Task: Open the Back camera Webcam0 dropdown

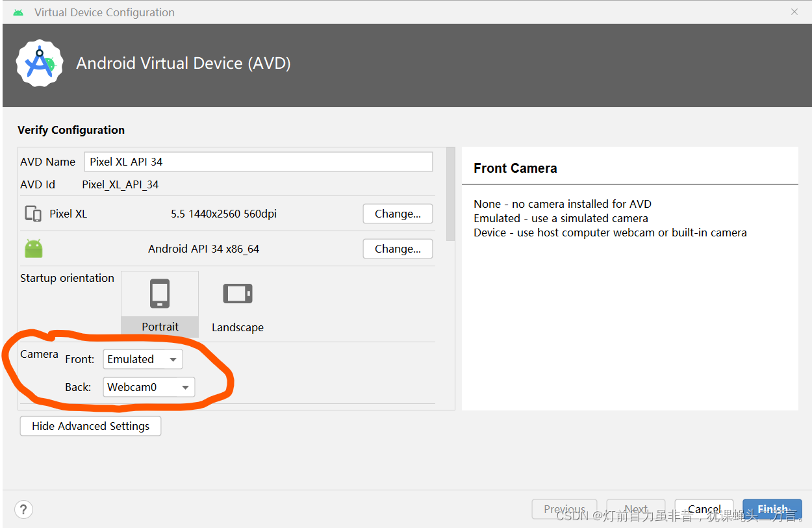Action: pos(149,387)
